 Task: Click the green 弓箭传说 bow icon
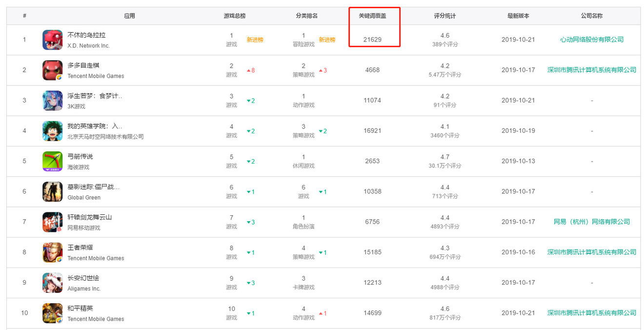pos(52,161)
